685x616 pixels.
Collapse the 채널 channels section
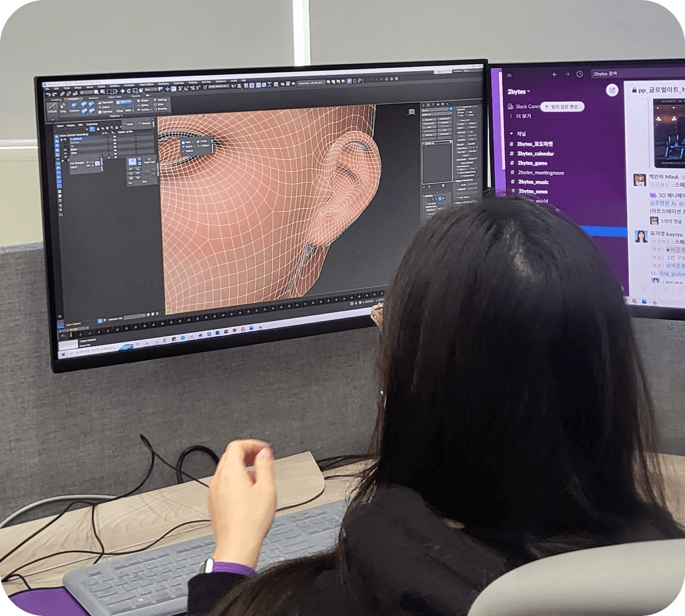[511, 134]
